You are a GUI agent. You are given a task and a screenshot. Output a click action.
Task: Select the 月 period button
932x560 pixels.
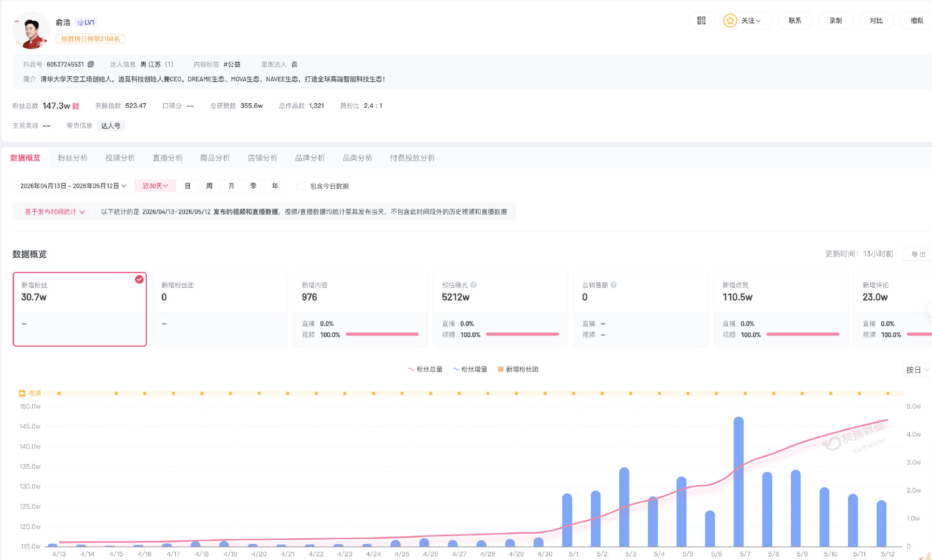(231, 186)
